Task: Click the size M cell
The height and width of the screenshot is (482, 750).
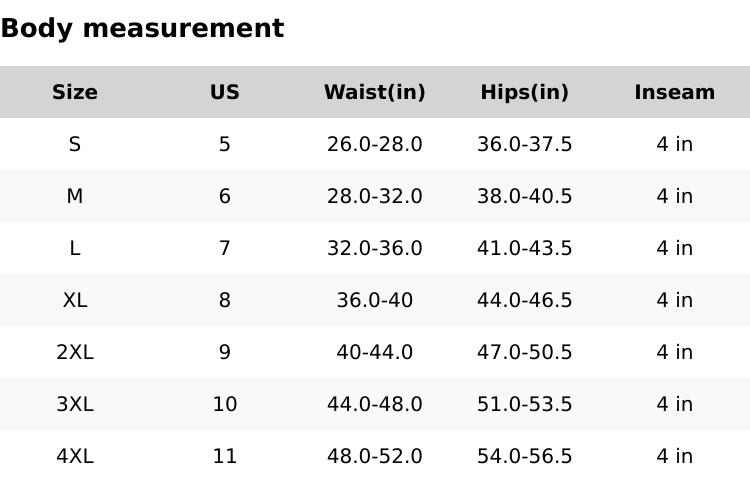Action: click(75, 197)
